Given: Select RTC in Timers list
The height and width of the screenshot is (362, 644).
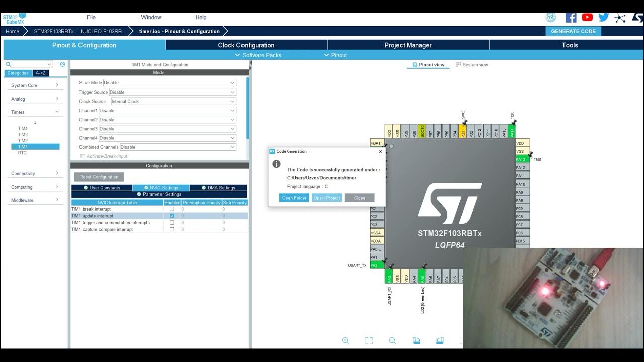Looking at the screenshot, I should (22, 153).
